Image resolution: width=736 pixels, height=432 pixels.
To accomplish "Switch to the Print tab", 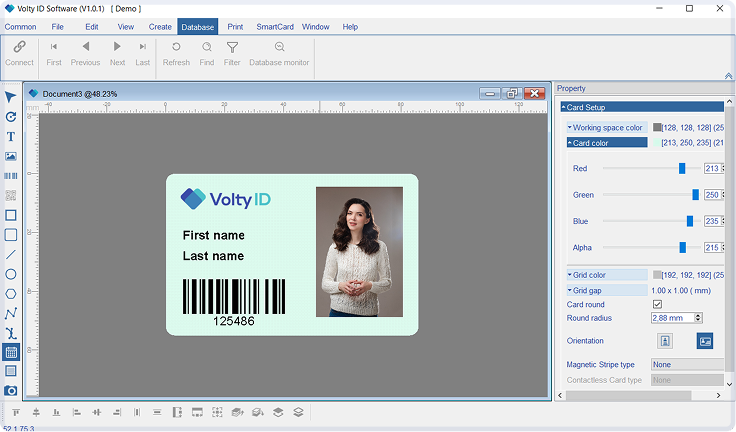I will [235, 27].
